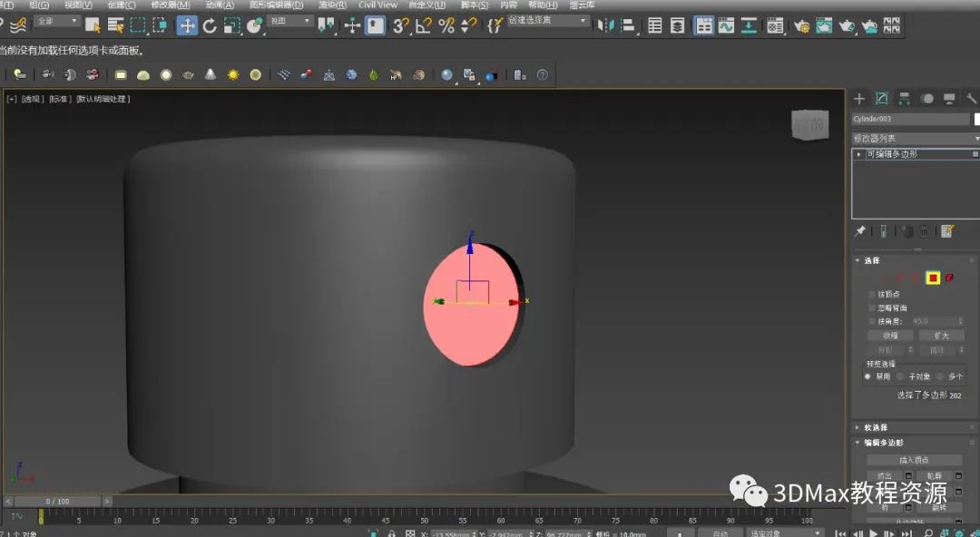Toggle the Angle Snap tool
980x537 pixels.
(424, 25)
